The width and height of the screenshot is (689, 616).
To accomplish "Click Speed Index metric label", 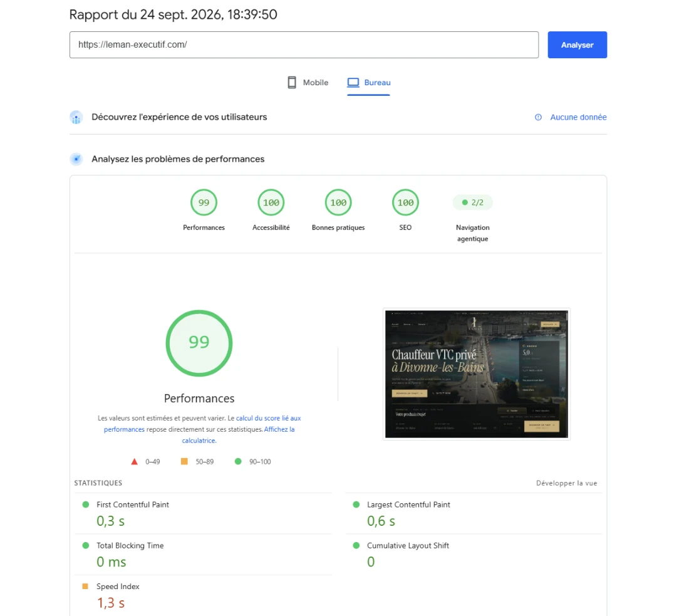I will click(x=118, y=587).
